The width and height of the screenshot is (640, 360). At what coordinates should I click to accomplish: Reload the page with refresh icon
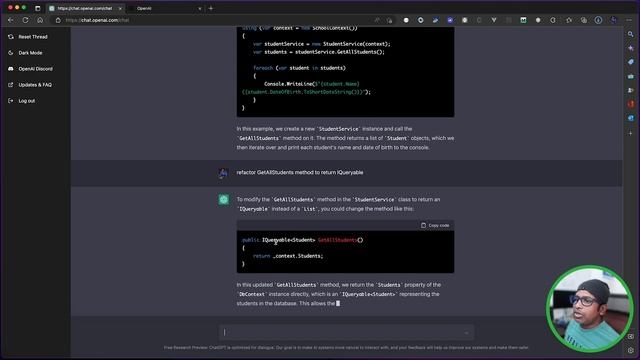(25, 20)
